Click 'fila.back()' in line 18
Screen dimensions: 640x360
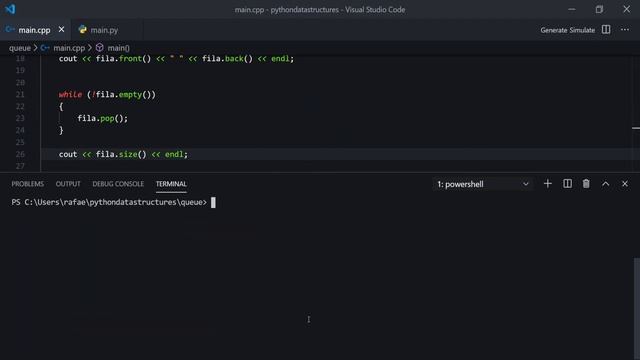(227, 59)
